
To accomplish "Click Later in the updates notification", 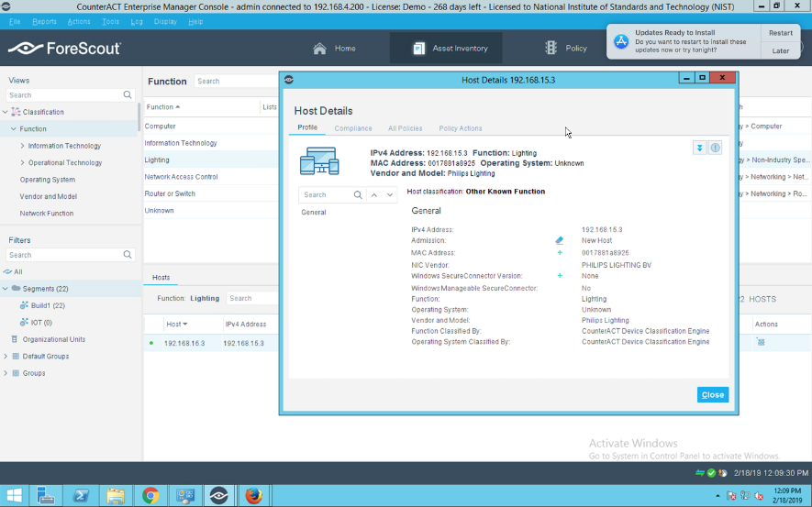I will 781,50.
